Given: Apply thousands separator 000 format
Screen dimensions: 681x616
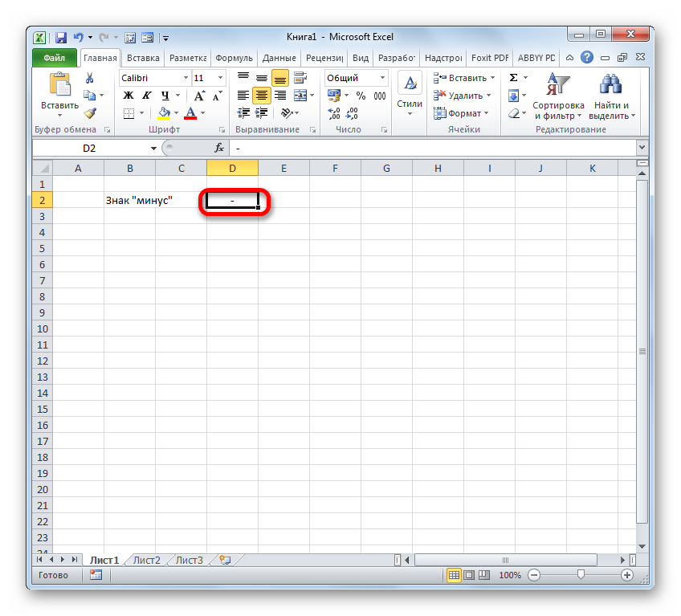Looking at the screenshot, I should coord(380,96).
